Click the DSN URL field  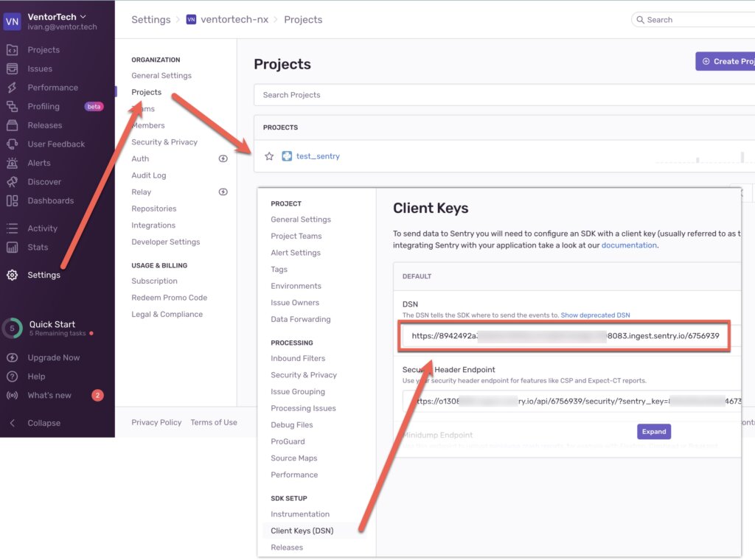(x=566, y=336)
